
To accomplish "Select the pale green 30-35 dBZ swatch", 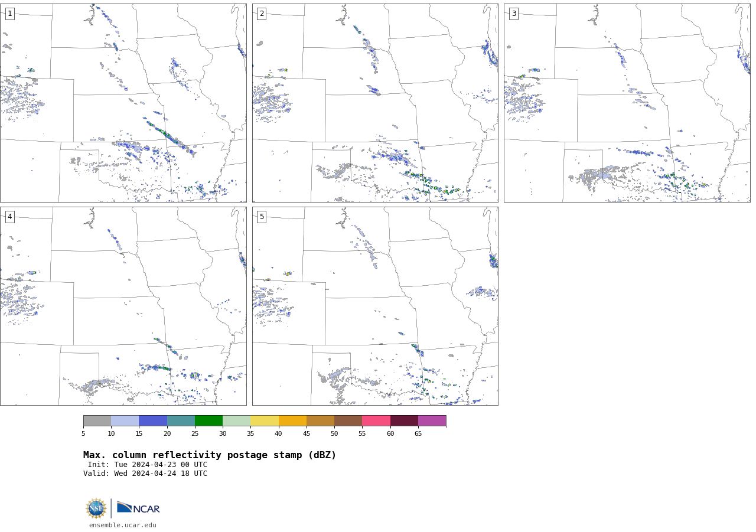I will click(x=237, y=420).
